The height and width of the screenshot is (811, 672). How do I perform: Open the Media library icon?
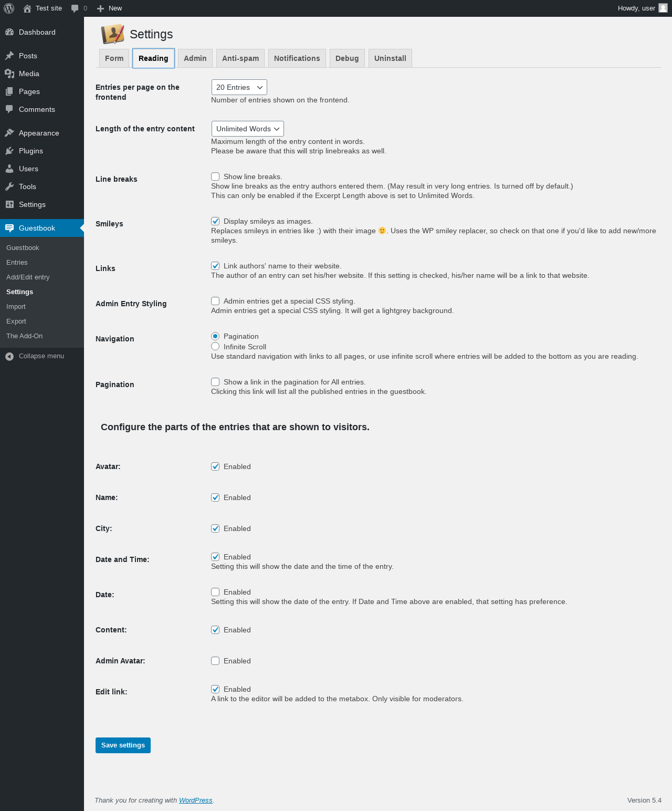(x=9, y=74)
